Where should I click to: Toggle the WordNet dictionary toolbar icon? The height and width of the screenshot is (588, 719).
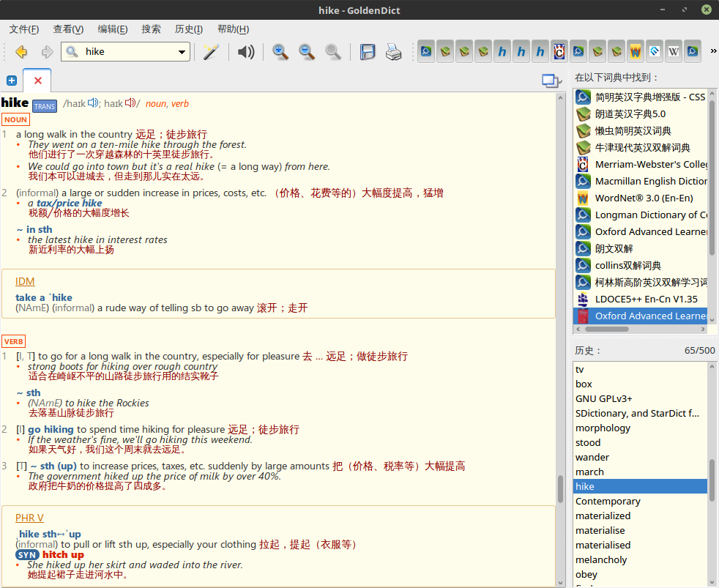(636, 52)
